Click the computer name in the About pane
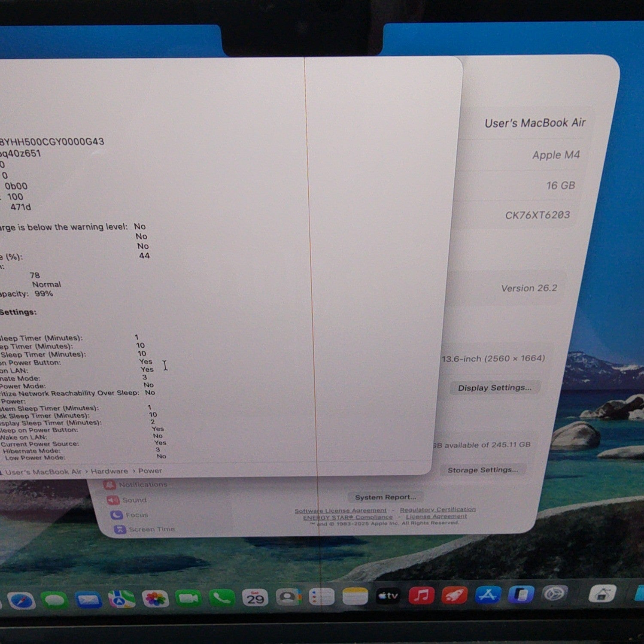This screenshot has height=644, width=644. click(535, 123)
